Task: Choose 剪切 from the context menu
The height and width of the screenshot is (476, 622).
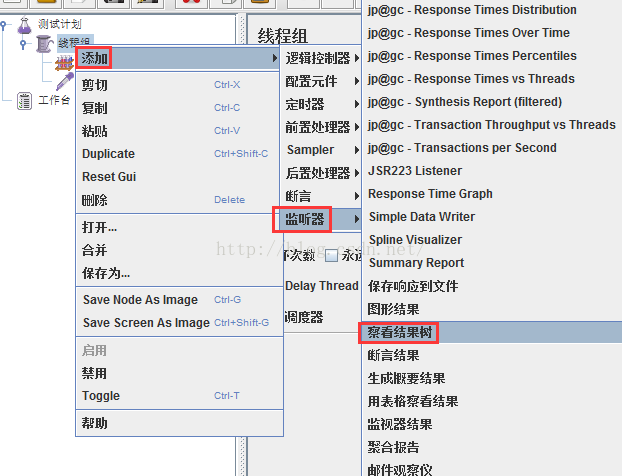Action: pyautogui.click(x=178, y=85)
